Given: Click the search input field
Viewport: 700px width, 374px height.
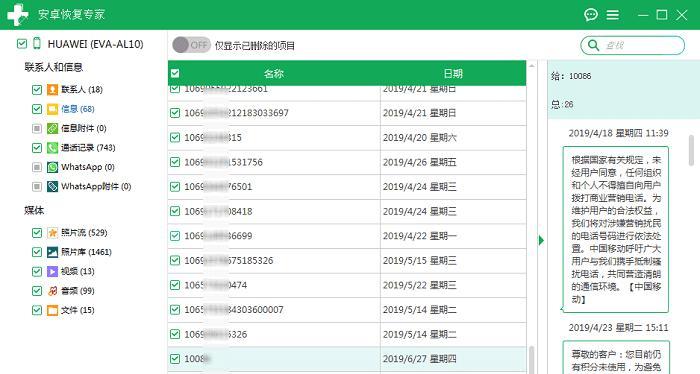Looking at the screenshot, I should click(x=633, y=45).
